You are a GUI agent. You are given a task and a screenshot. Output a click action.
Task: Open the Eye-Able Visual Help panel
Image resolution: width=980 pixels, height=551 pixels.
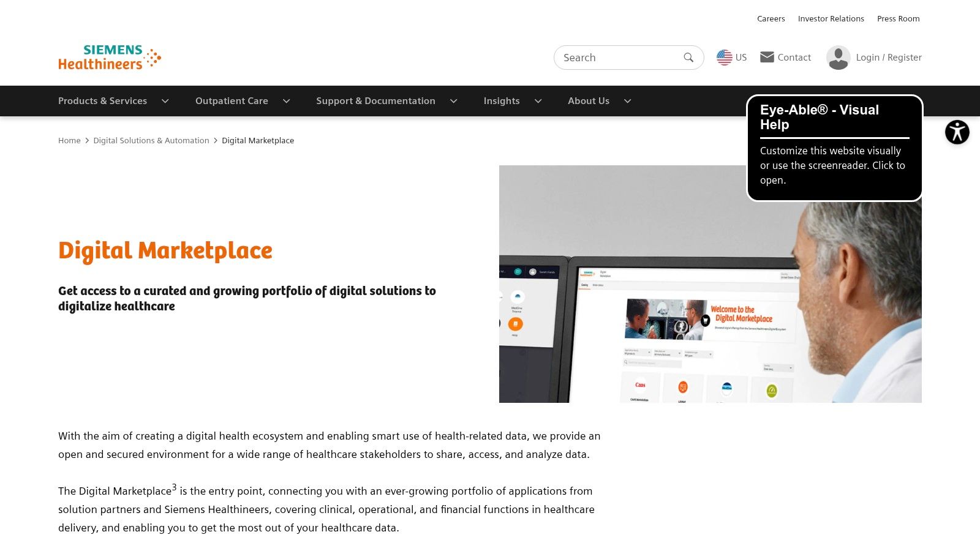click(x=834, y=147)
